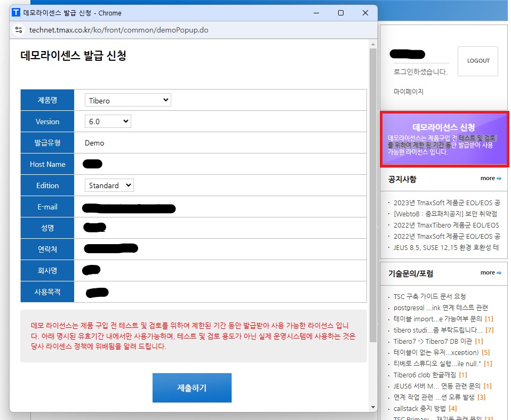This screenshot has height=420, width=511.
Task: Open forum post Tibero7 -> Tibero7 DB 이관
Action: tap(433, 341)
